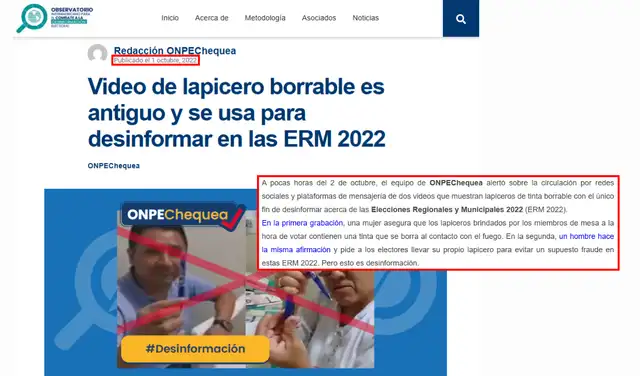Click the ONPEChequea featured image
The image size is (640, 376).
245,282
